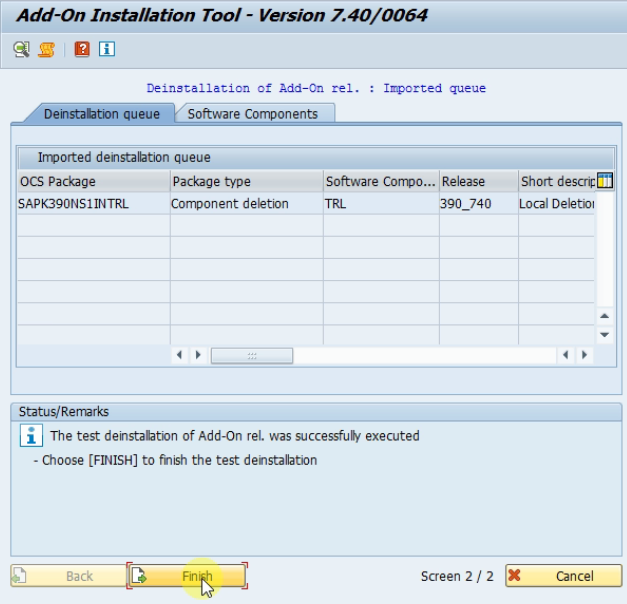The image size is (627, 604).
Task: Click far-right horizontal scroll right arrow
Action: point(585,355)
